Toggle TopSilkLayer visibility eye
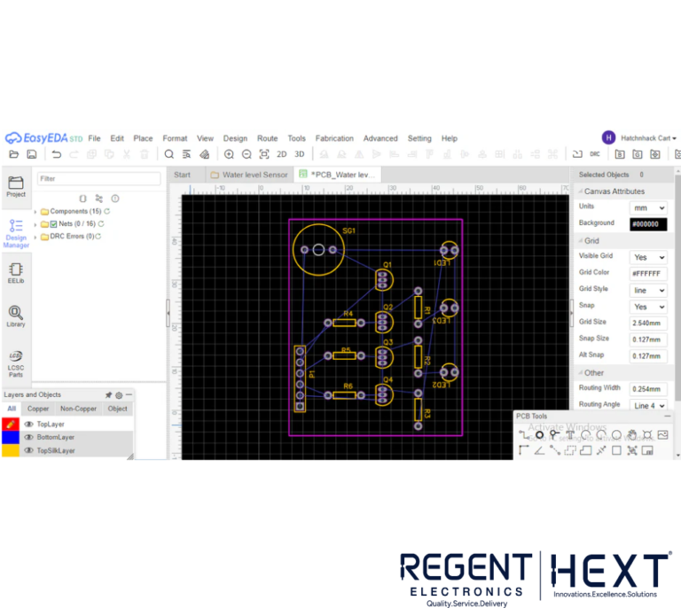Viewport: 681px width, 616px height. tap(29, 450)
